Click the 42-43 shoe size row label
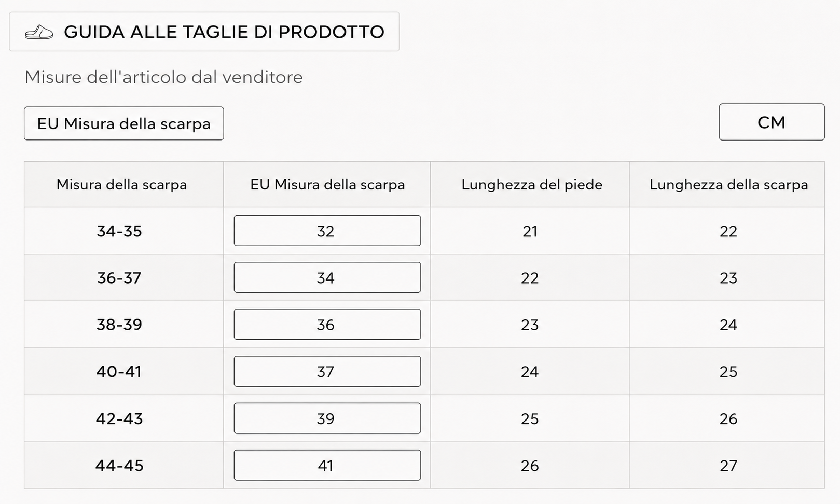This screenshot has height=504, width=840. point(119,418)
